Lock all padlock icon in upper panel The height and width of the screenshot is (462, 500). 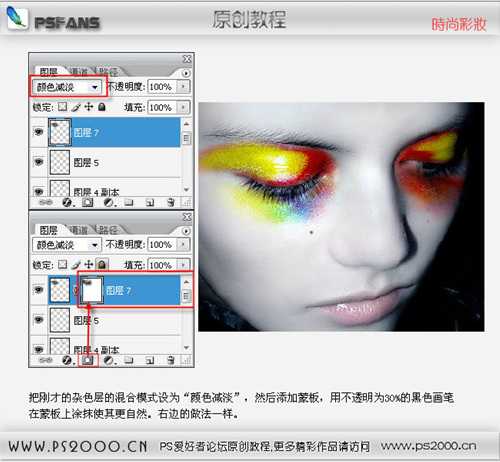[102, 107]
